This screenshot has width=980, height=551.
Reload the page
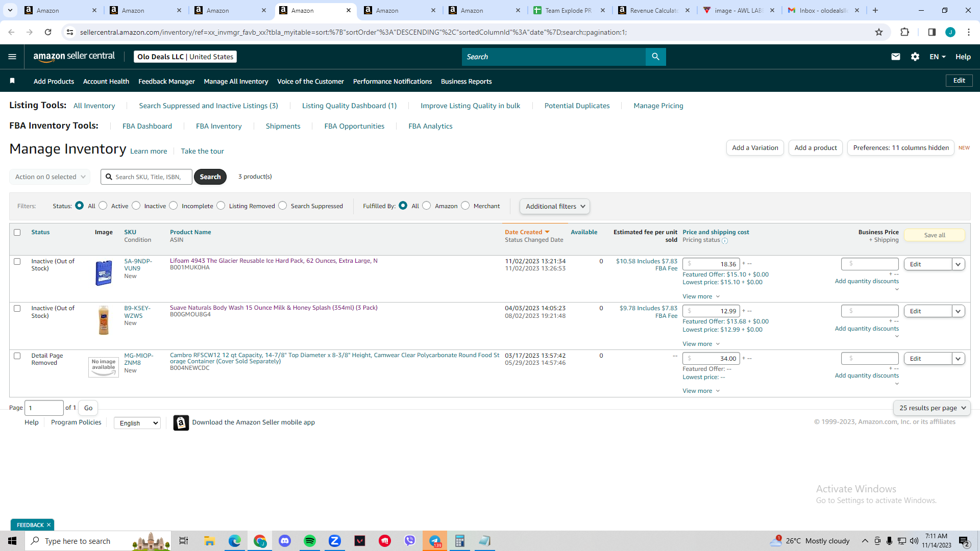click(48, 32)
